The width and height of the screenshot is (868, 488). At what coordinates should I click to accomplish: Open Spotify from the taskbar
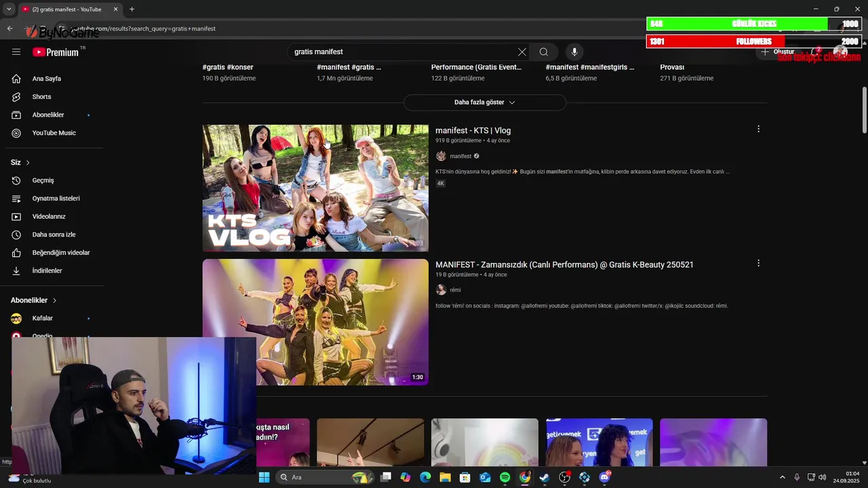(x=505, y=477)
